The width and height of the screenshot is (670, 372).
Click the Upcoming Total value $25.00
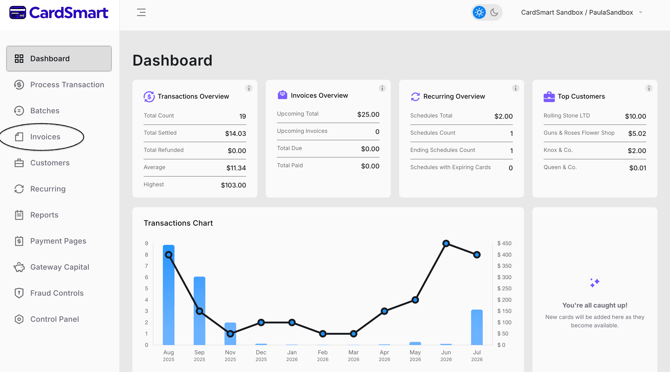pyautogui.click(x=368, y=114)
